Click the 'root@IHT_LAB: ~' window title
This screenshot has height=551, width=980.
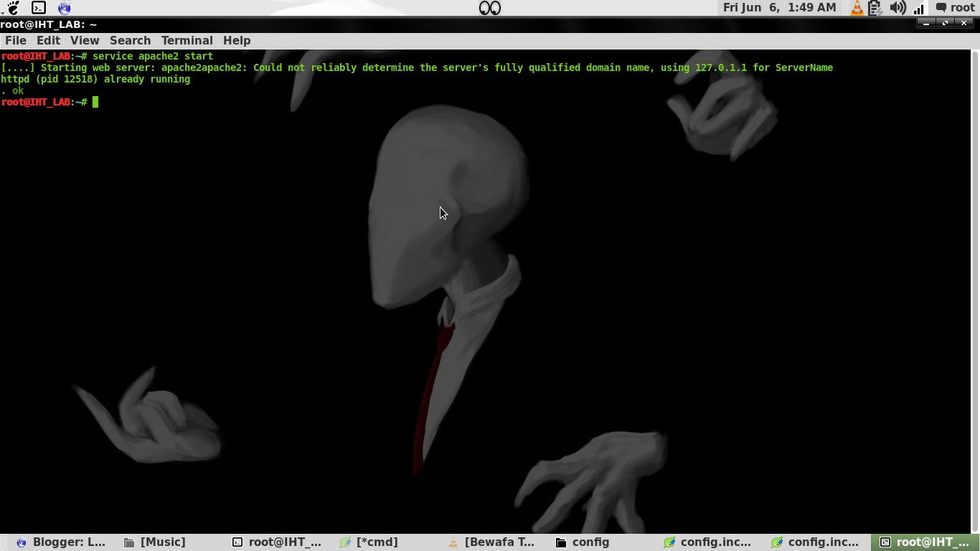click(49, 24)
